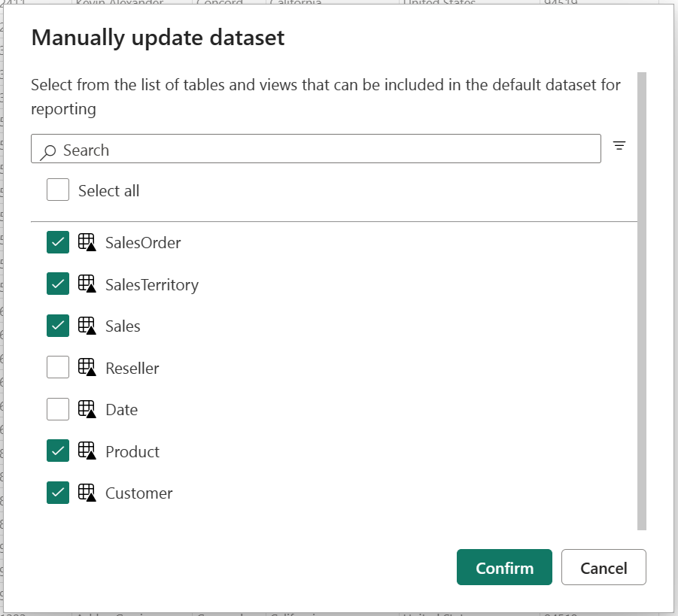Viewport: 678px width, 616px height.
Task: Click the Product table icon
Action: 88,451
